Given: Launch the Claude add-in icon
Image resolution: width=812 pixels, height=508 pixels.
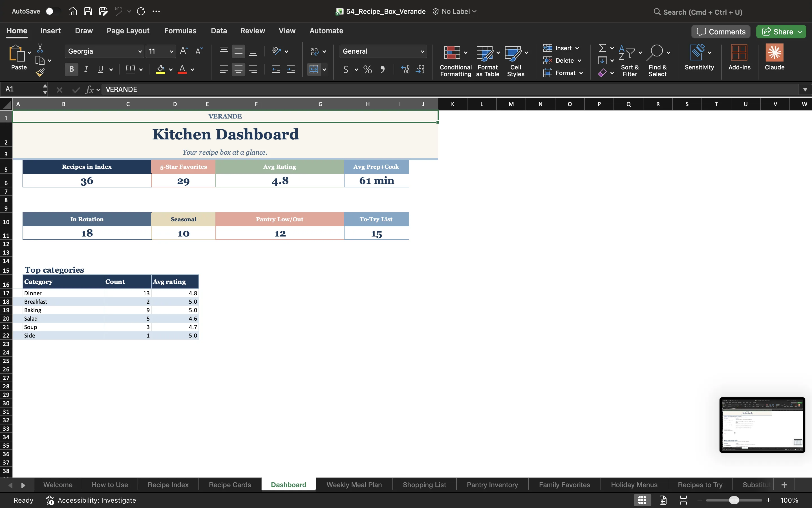Looking at the screenshot, I should [775, 57].
